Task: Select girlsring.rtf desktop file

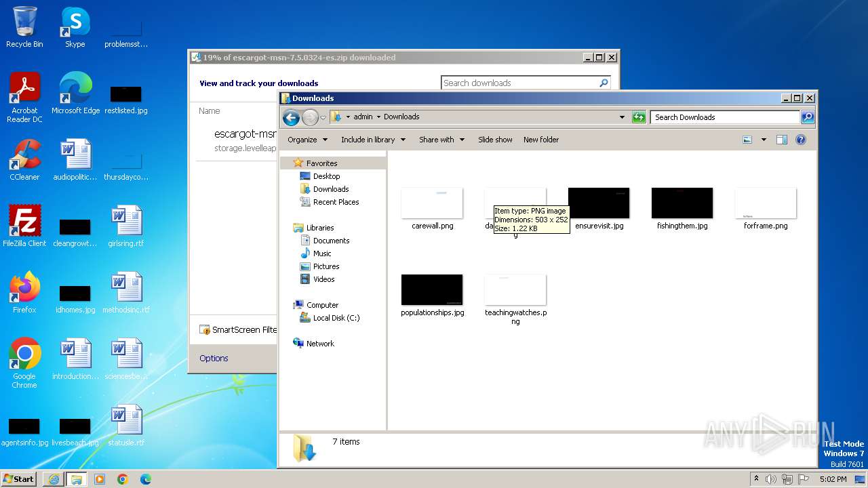Action: [x=126, y=226]
